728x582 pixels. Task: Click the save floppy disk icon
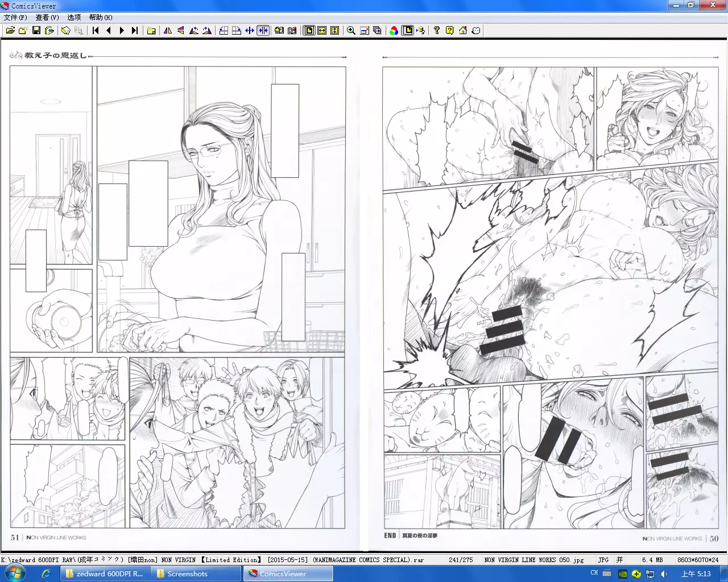[36, 31]
